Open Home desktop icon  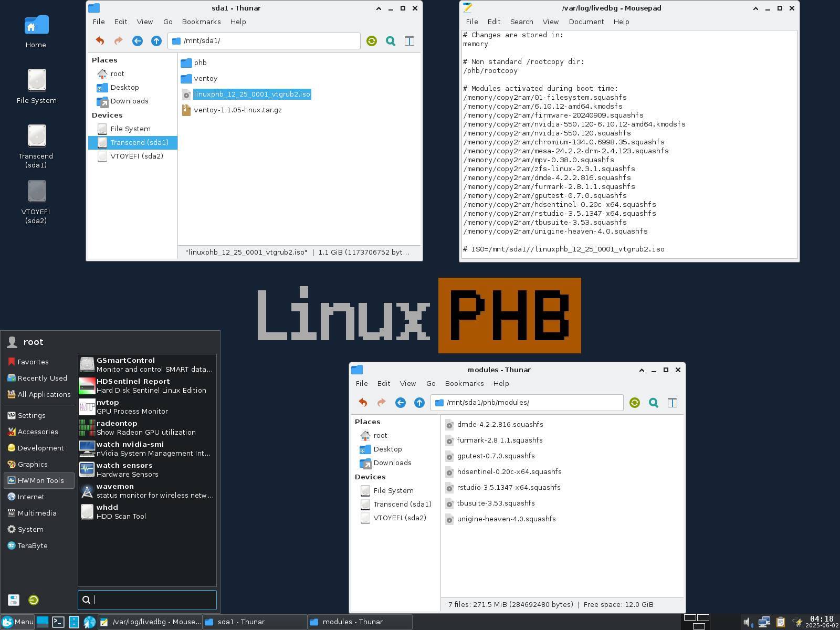[36, 31]
